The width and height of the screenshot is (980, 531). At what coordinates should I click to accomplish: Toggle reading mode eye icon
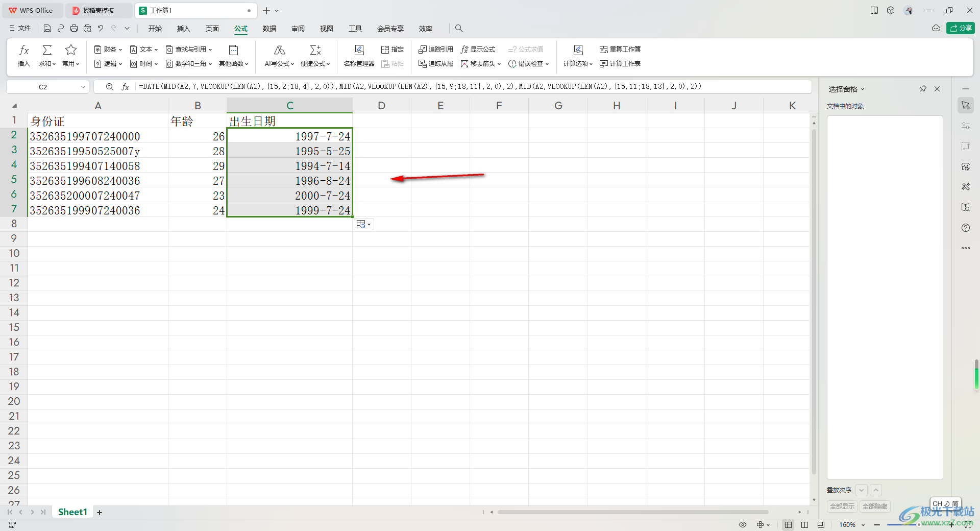click(743, 525)
